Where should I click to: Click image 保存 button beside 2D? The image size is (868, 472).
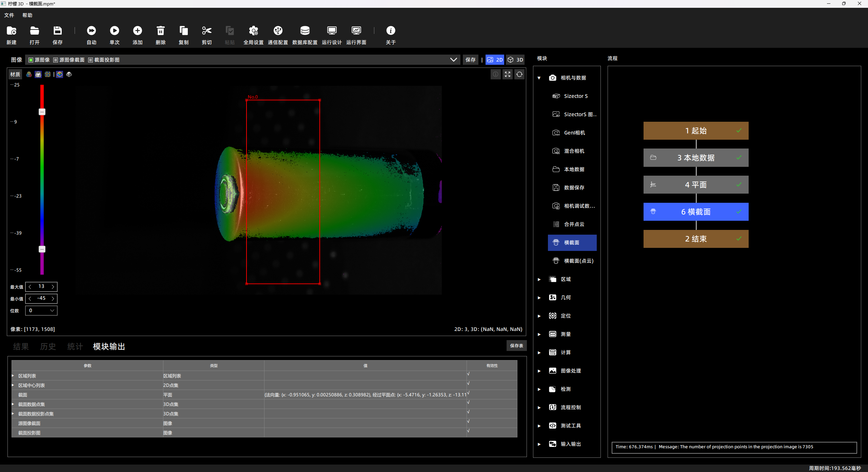(x=471, y=60)
